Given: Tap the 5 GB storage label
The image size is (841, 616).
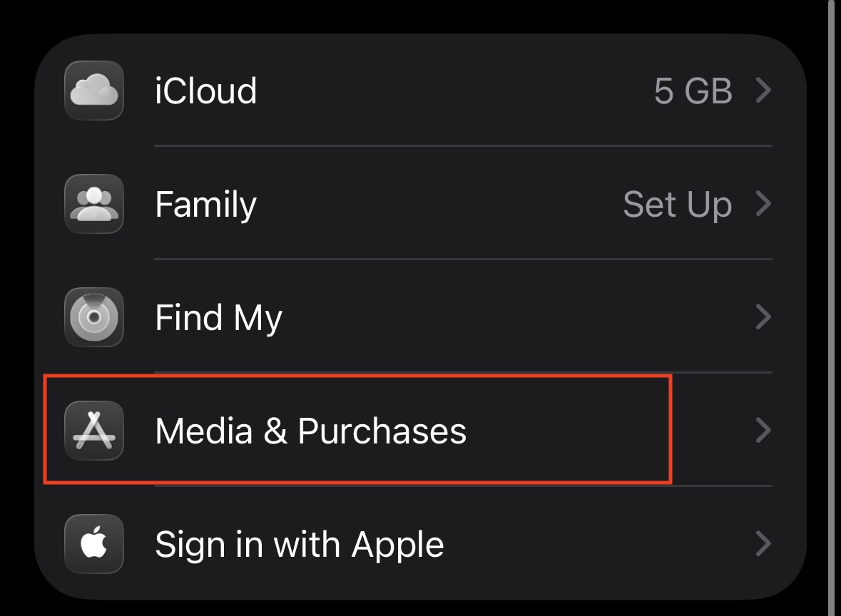Looking at the screenshot, I should pos(693,91).
